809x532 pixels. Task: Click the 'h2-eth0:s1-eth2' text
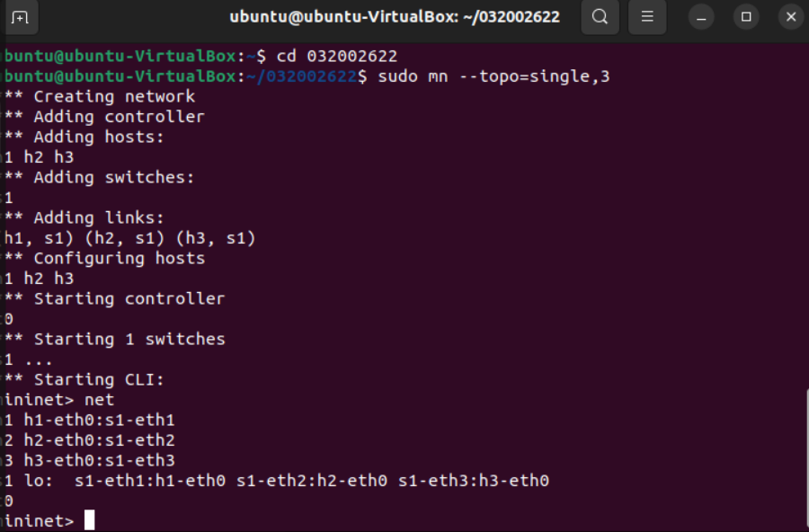click(x=99, y=440)
